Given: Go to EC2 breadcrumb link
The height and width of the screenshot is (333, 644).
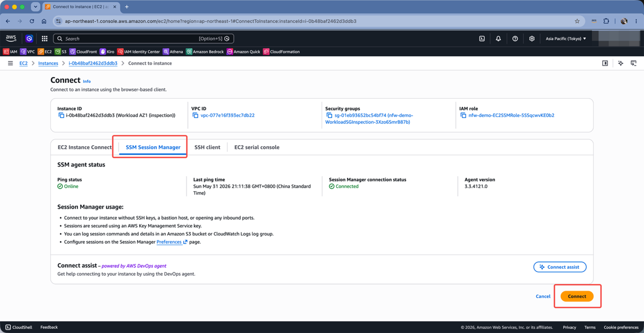Looking at the screenshot, I should point(24,63).
